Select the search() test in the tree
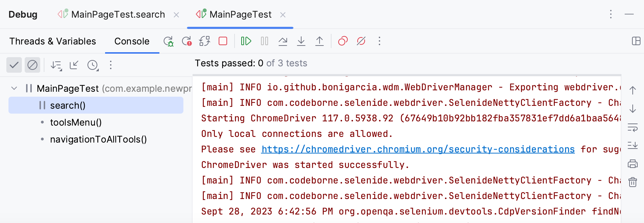 pyautogui.click(x=68, y=105)
